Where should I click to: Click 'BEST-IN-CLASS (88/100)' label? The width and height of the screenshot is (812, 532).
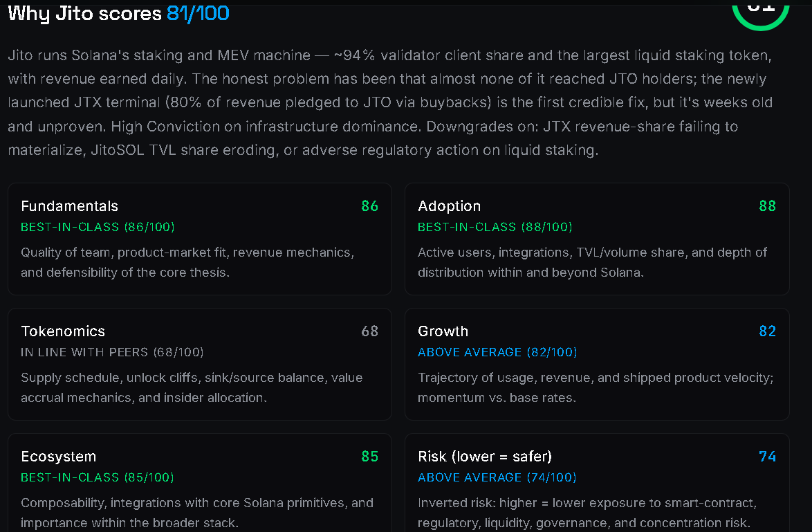[495, 227]
